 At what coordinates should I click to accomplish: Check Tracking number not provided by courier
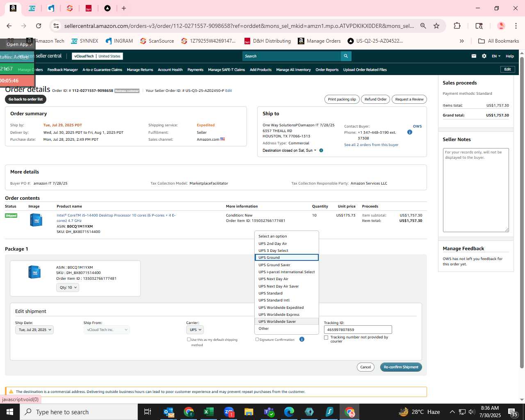(326, 338)
